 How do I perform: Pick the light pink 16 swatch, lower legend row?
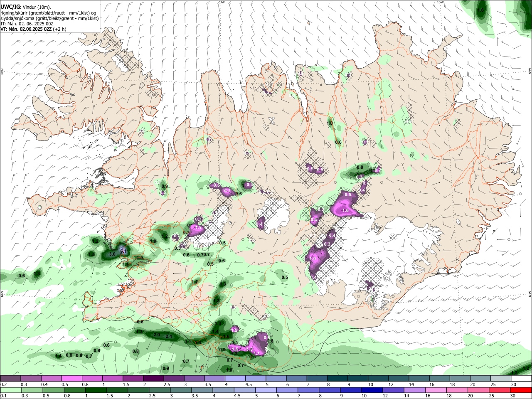click(x=436, y=390)
